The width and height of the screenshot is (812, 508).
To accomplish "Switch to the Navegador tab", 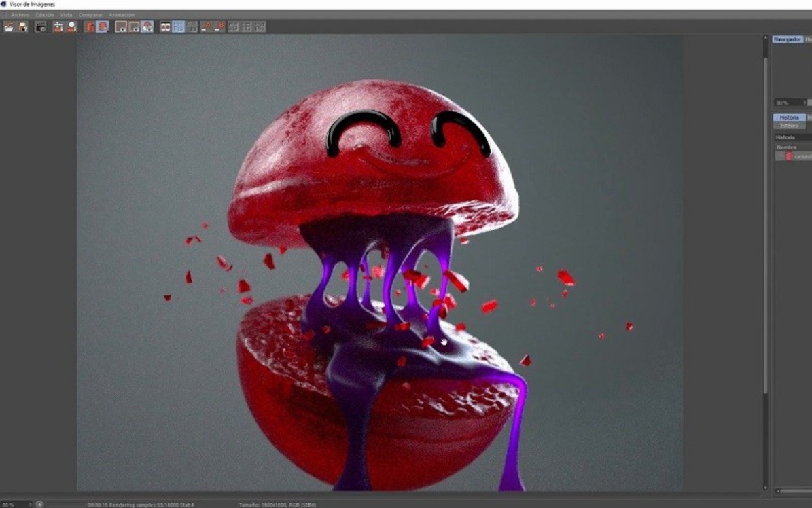I will point(788,39).
